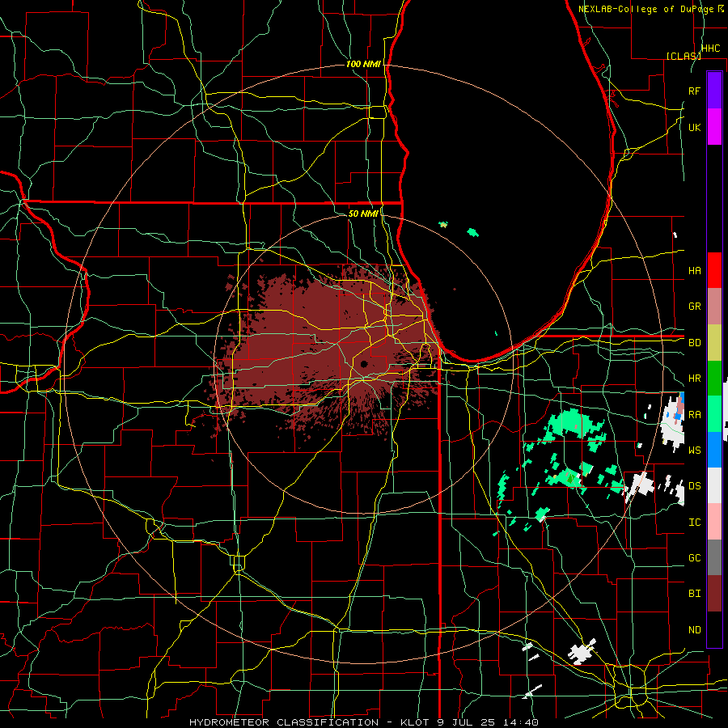Viewport: 728px width, 728px height.
Task: Click the HR legend label
Action: point(695,379)
